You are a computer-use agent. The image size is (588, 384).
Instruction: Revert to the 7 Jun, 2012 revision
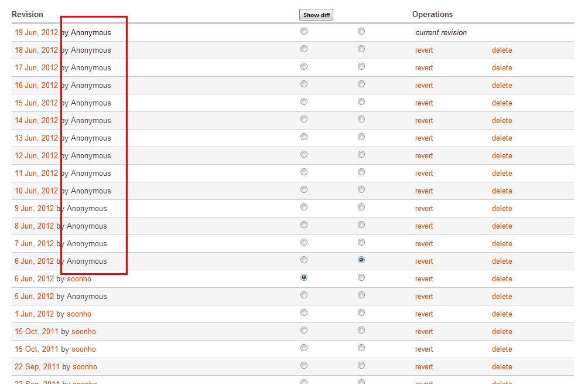point(424,244)
